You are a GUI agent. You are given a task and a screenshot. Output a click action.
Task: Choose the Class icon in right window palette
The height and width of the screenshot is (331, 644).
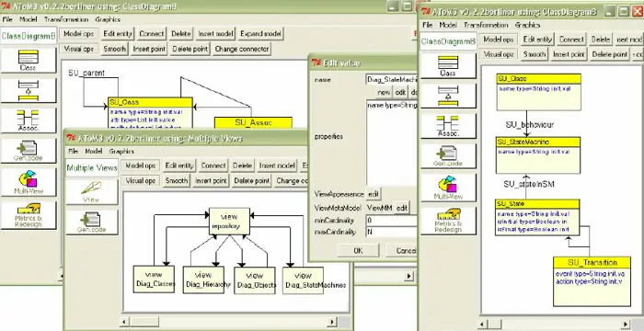click(448, 65)
